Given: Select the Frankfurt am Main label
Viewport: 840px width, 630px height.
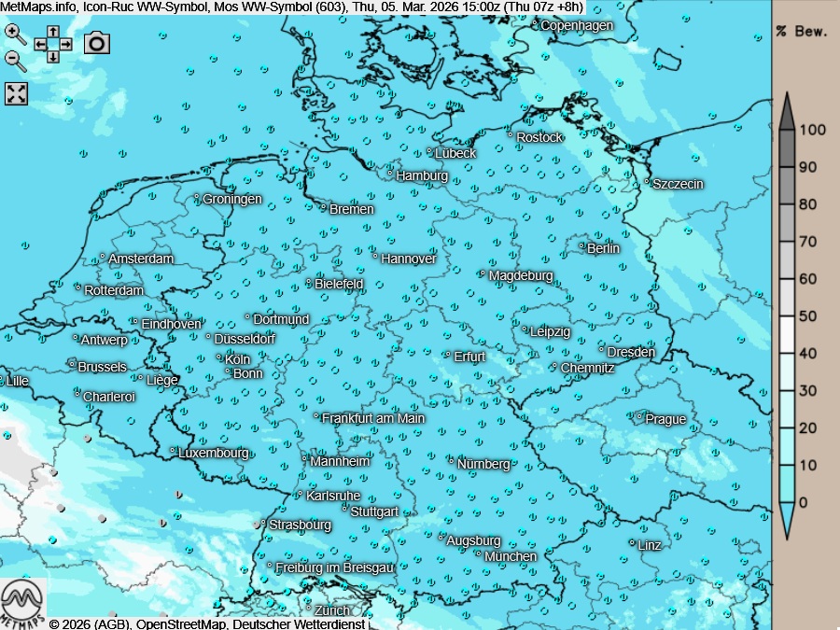Looking at the screenshot, I should tap(372, 418).
